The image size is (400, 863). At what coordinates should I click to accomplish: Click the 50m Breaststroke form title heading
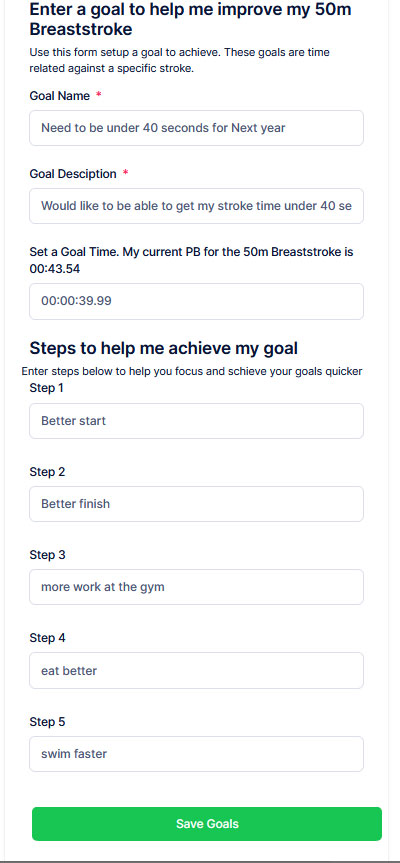click(x=190, y=19)
